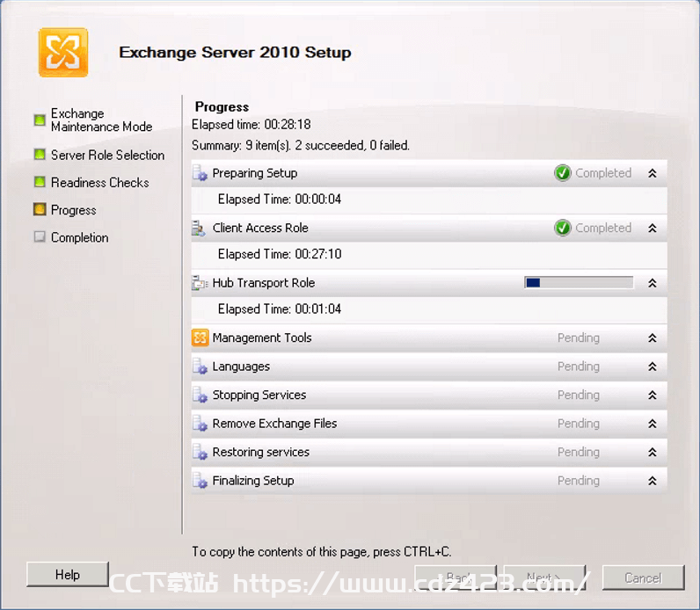Toggle the Languages section chevron
Screen dimensions: 700x610
653,367
